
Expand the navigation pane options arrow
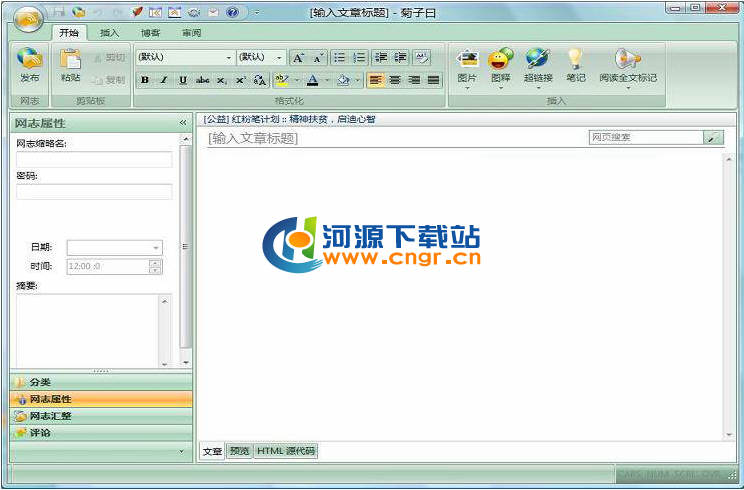(182, 451)
